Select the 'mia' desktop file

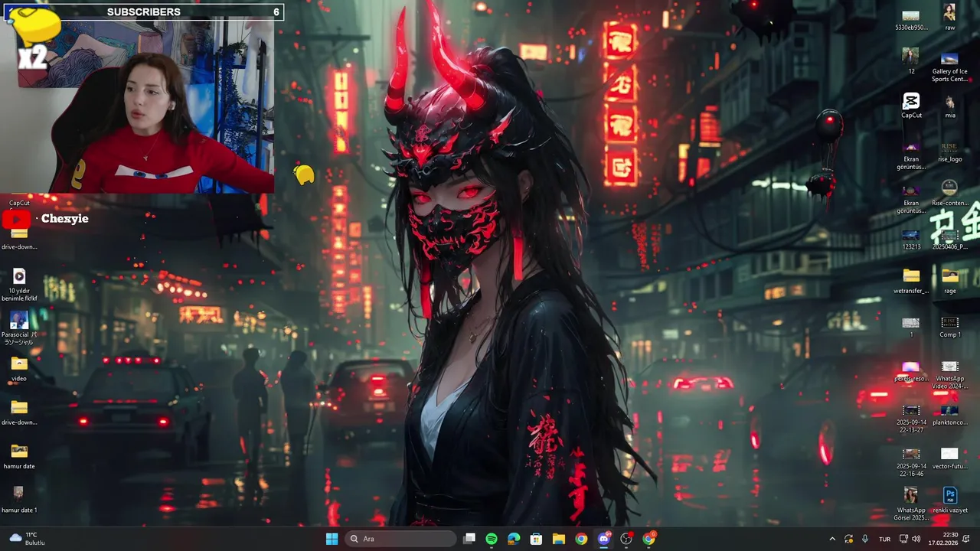pos(949,106)
